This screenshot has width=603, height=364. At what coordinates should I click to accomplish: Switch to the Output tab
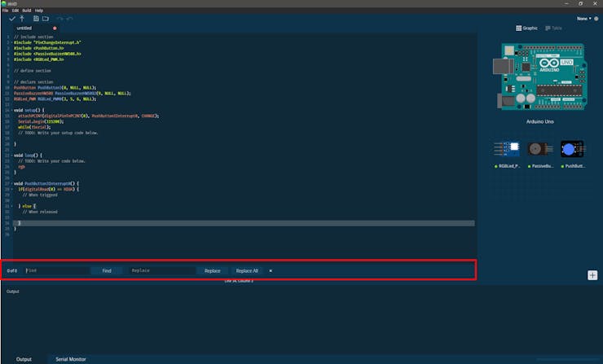pos(24,359)
